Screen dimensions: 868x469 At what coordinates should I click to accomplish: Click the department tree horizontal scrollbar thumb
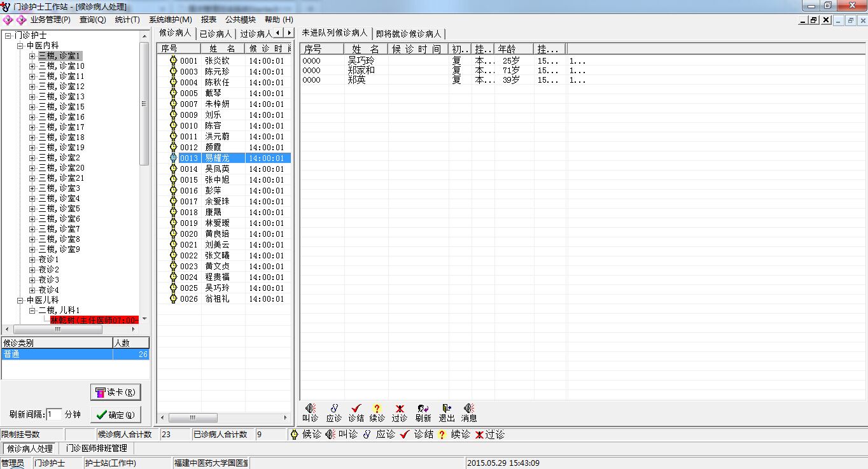[57, 330]
